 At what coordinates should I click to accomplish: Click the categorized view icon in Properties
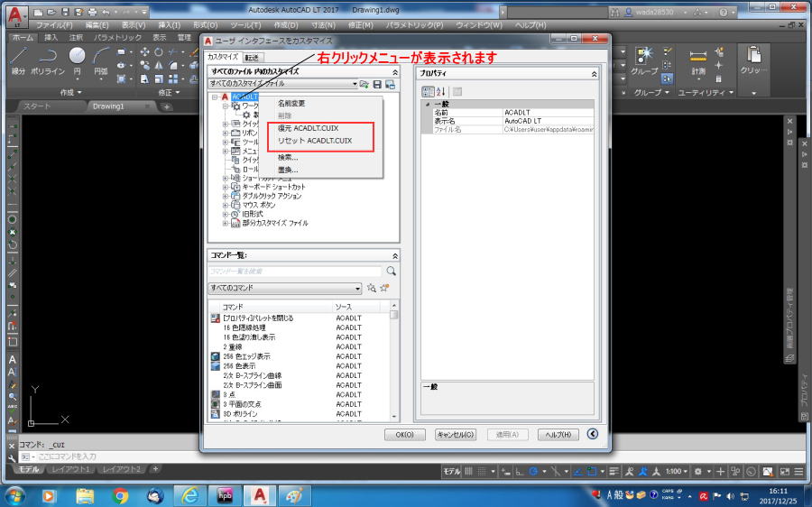click(428, 92)
